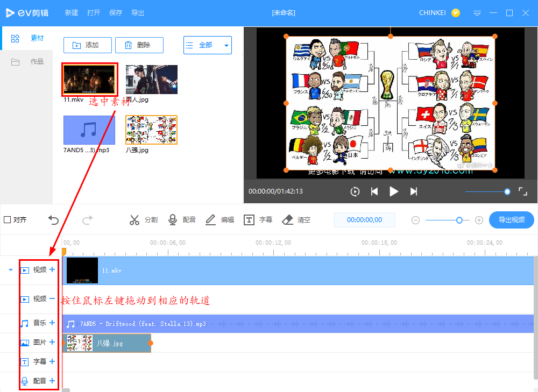Viewport: 538px width, 392px height.
Task: Add a new 图片 track with plus
Action: point(52,342)
